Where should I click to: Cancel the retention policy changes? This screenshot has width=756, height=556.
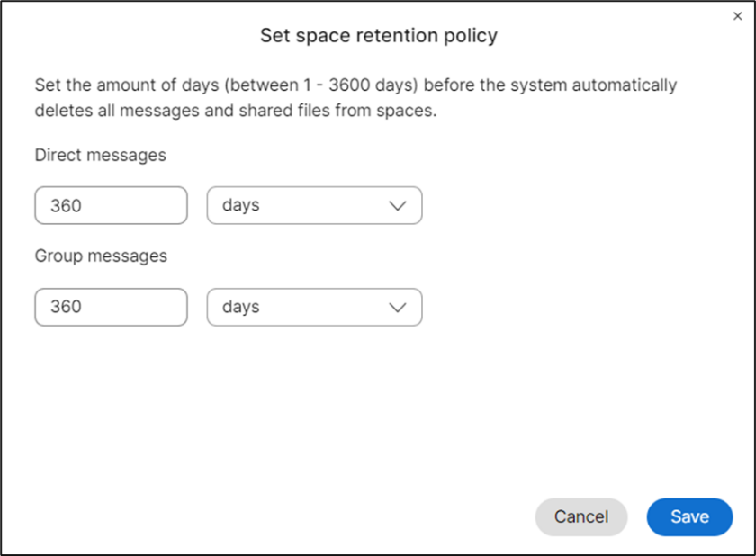point(580,516)
